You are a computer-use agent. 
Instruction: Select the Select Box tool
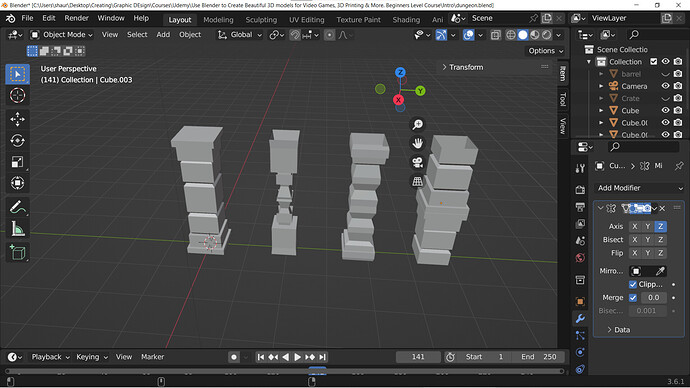(18, 74)
